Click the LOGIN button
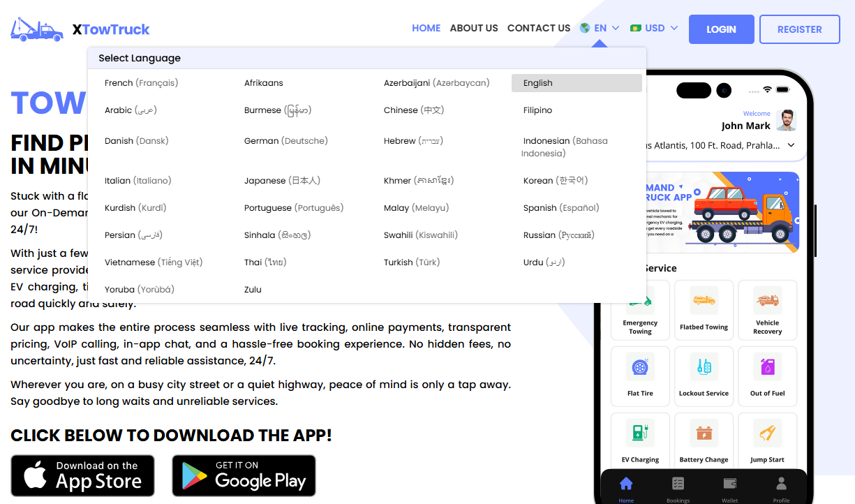 721,29
